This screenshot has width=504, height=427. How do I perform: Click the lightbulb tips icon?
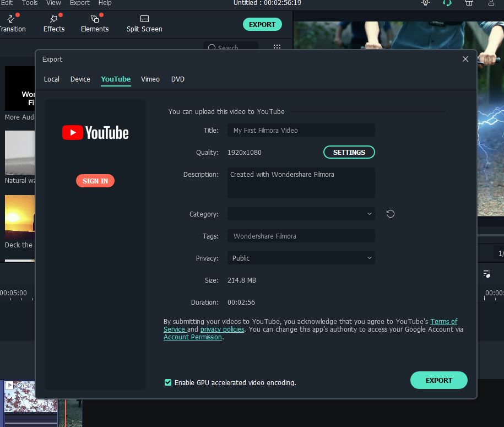tap(425, 3)
